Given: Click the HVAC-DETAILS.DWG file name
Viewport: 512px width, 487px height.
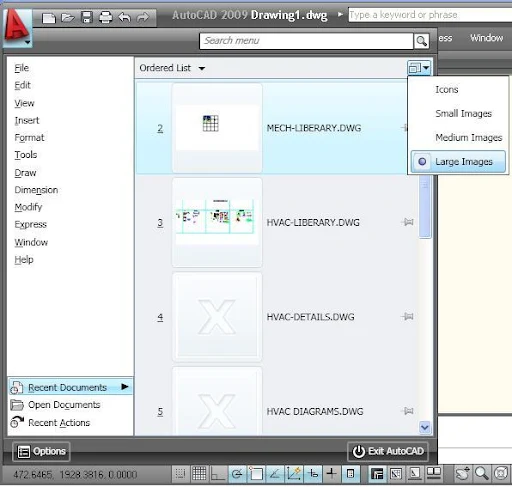Looking at the screenshot, I should point(310,317).
